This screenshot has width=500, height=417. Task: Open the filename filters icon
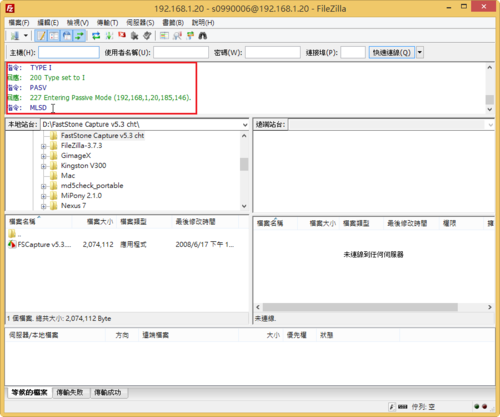(x=164, y=36)
